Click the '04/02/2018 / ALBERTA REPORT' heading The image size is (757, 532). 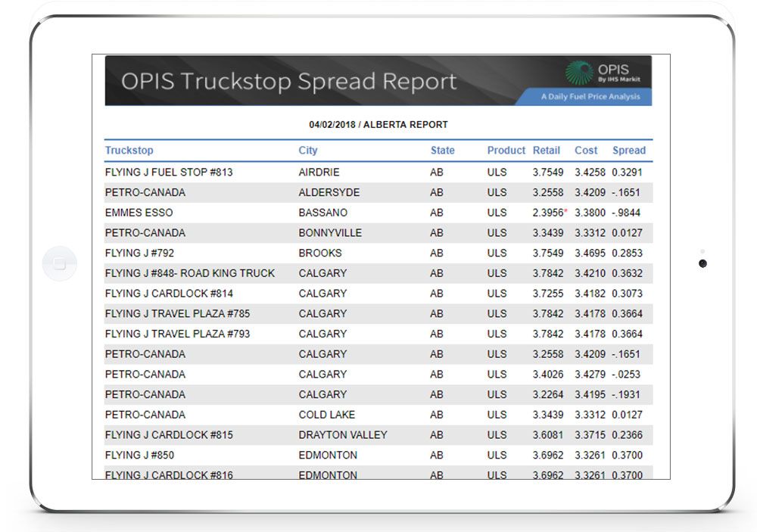click(x=378, y=125)
